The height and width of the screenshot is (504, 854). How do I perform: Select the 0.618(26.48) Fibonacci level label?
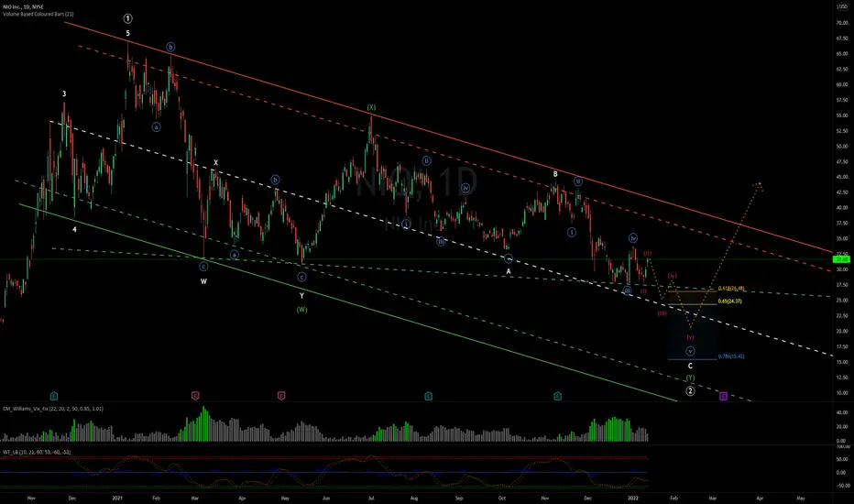[731, 289]
